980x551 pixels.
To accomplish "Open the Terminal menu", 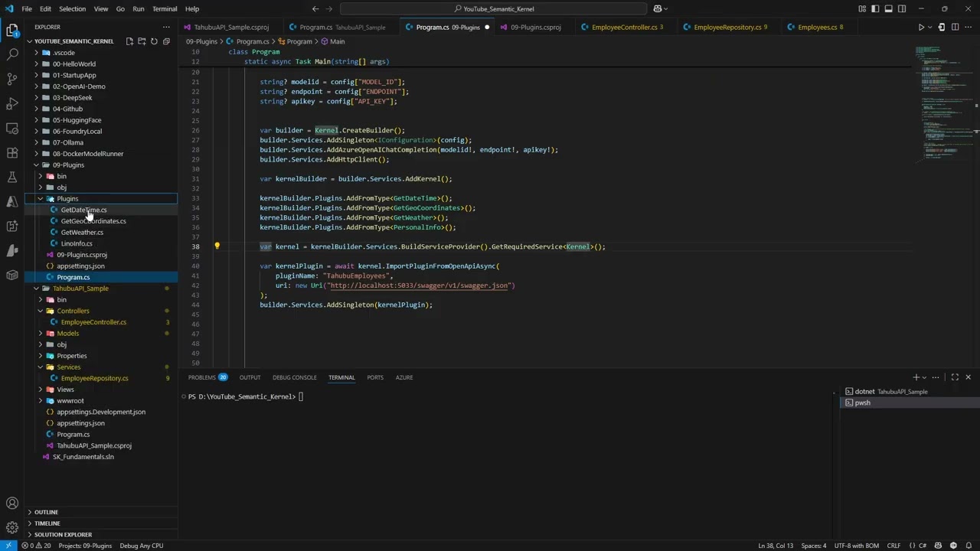I will point(165,8).
